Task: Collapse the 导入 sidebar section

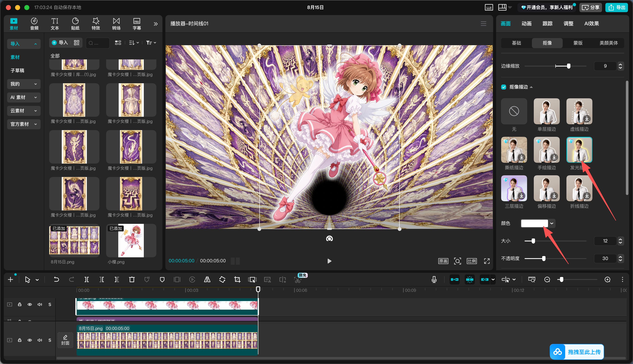Action: tap(24, 44)
